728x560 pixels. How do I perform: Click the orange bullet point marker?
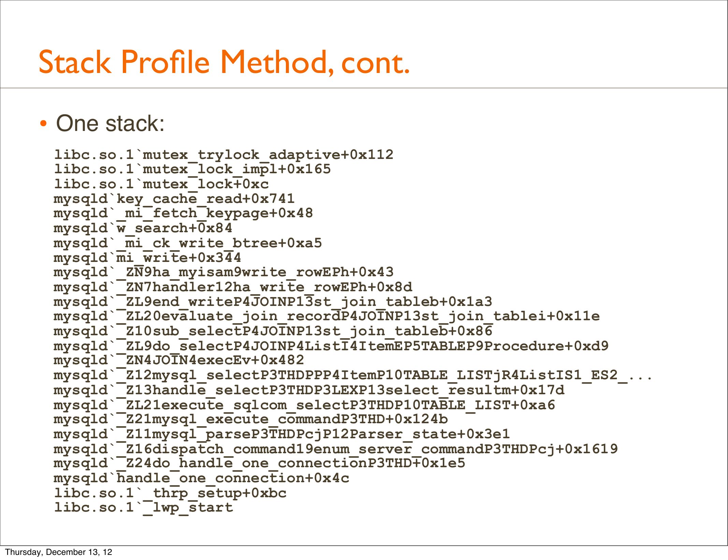click(43, 123)
